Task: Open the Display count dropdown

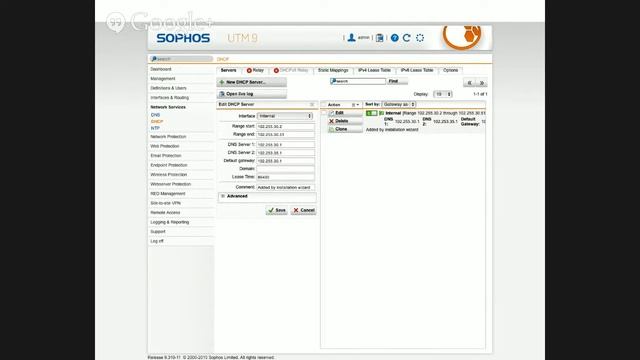Action: [x=443, y=94]
